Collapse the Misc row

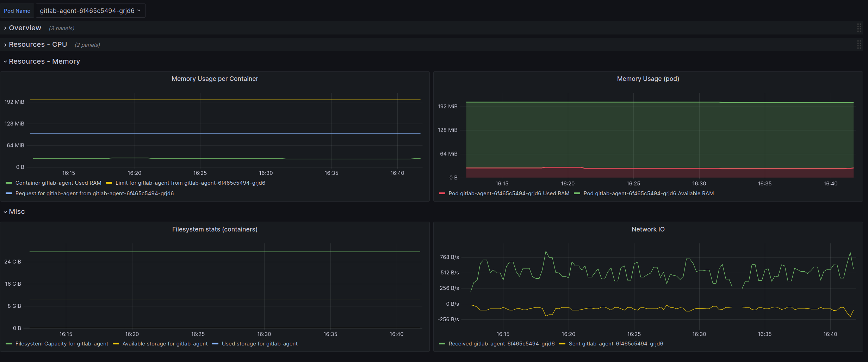click(17, 212)
